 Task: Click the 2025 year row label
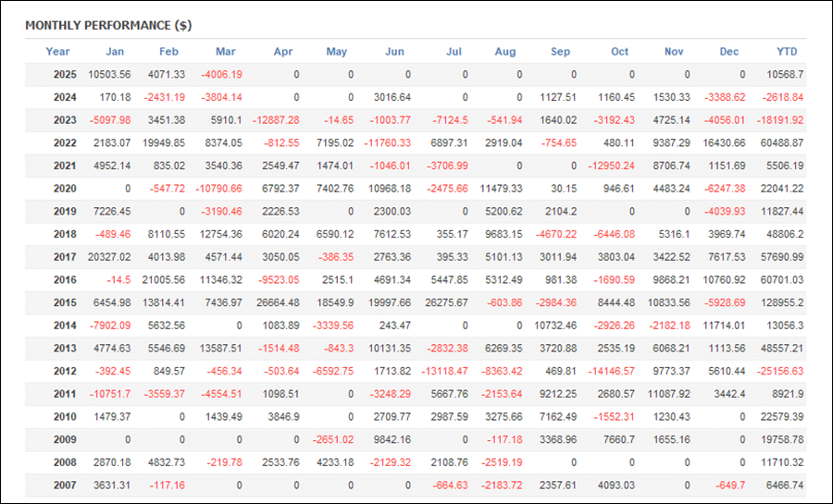(x=65, y=74)
